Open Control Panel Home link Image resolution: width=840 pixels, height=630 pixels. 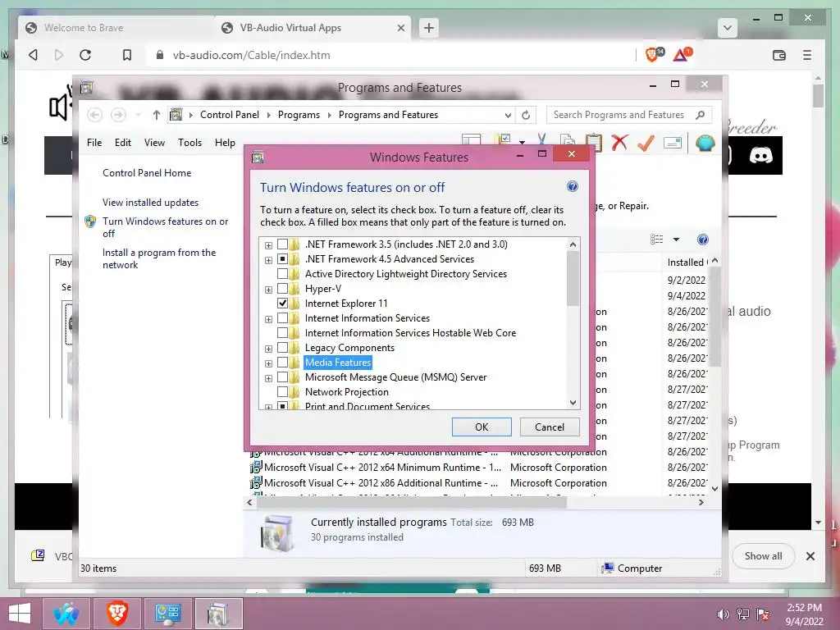coord(147,173)
